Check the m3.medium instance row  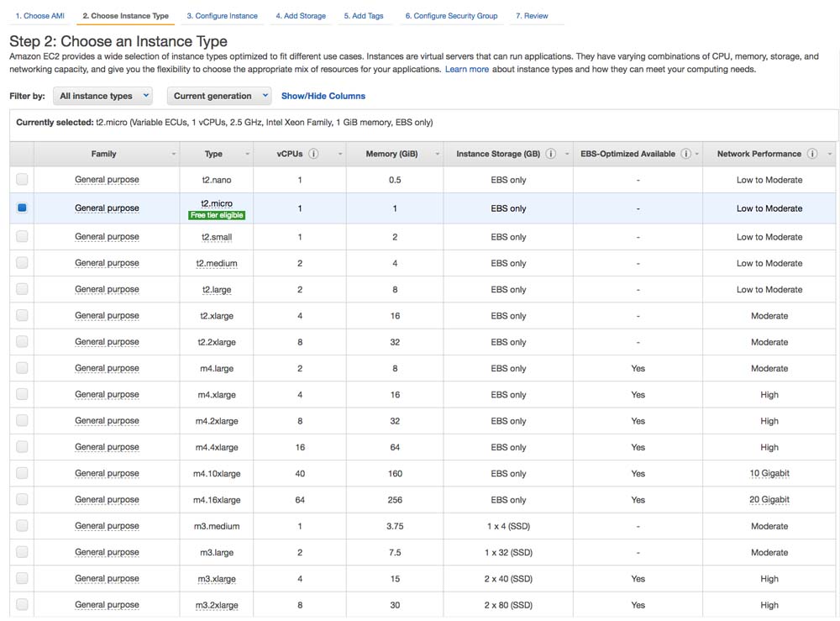(22, 526)
